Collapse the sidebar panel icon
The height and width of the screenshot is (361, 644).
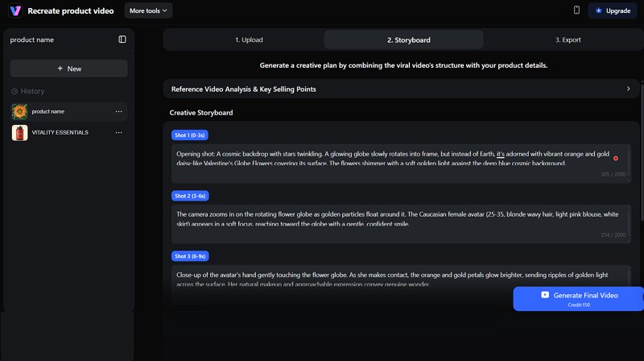(x=122, y=39)
